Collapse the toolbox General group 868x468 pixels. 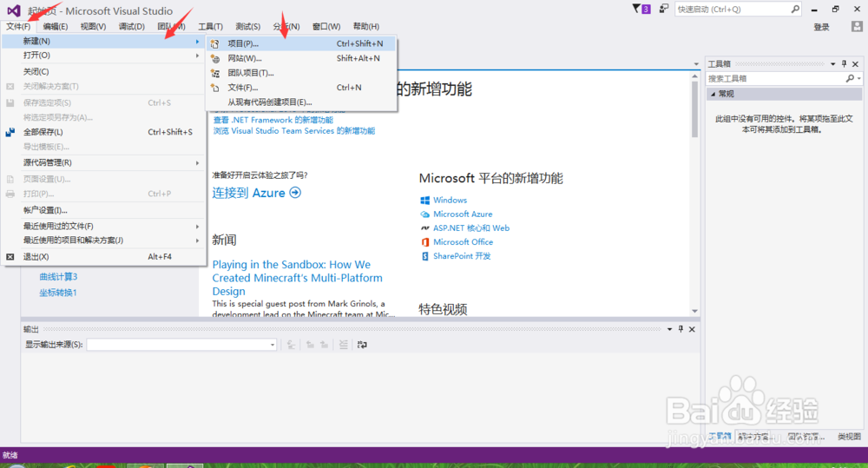[713, 94]
